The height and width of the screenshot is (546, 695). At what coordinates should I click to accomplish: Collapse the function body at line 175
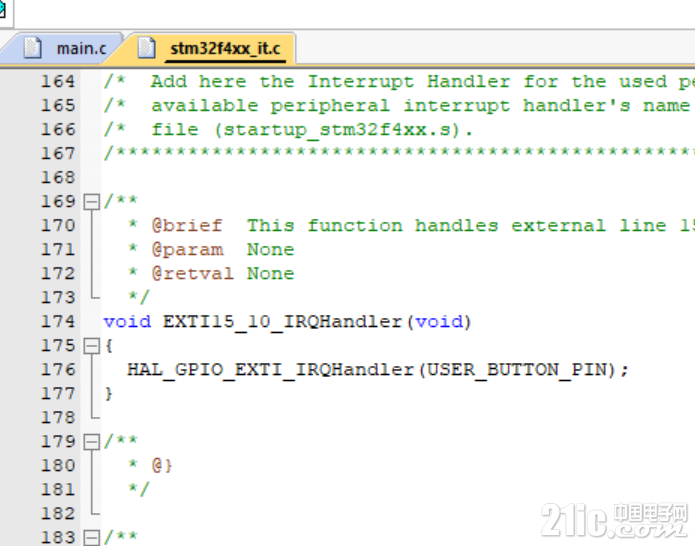coord(92,346)
